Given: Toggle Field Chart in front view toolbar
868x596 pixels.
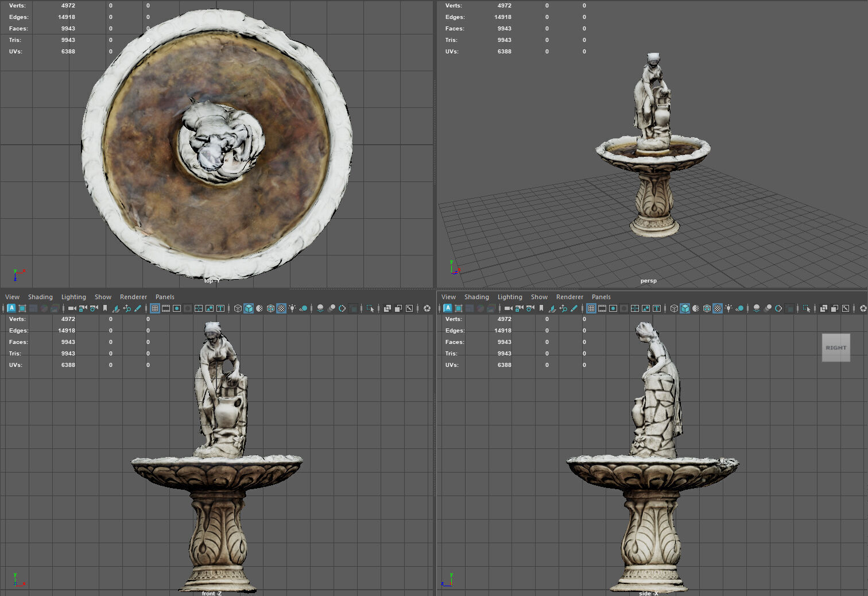Looking at the screenshot, I should tap(199, 308).
